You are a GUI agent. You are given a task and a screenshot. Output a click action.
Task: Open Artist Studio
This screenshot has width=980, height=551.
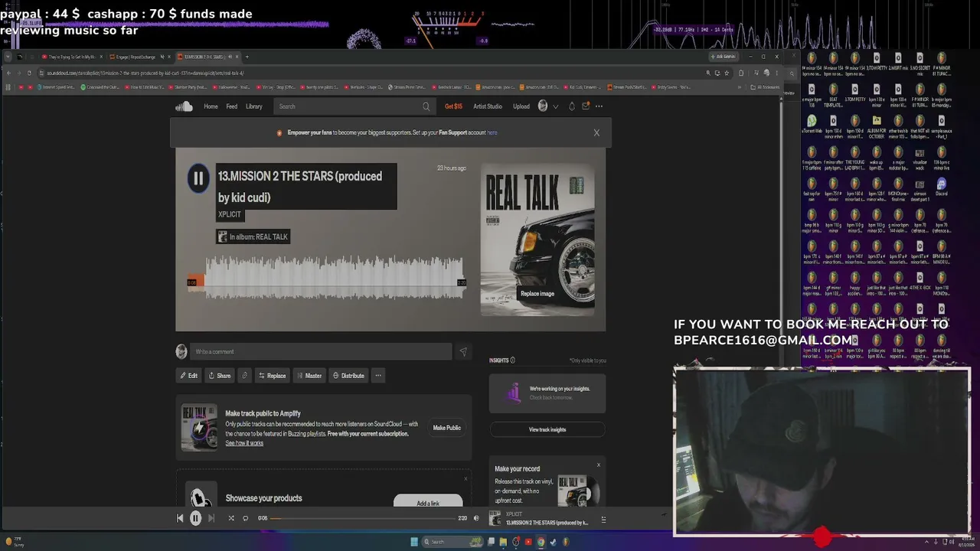tap(488, 106)
